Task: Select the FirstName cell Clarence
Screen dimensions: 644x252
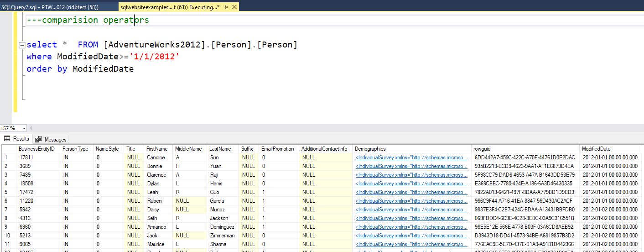Action: pyautogui.click(x=158, y=175)
